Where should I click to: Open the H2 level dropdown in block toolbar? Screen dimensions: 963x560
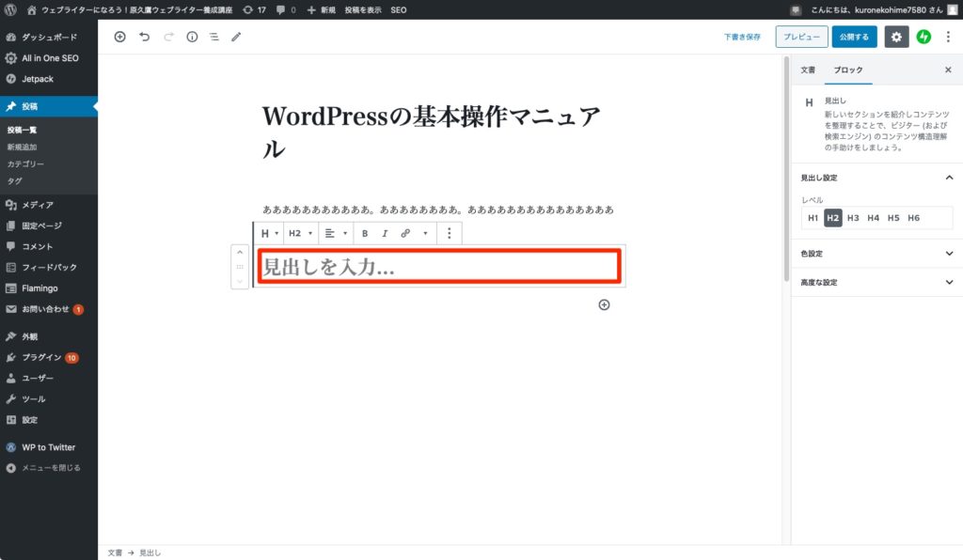tap(300, 233)
